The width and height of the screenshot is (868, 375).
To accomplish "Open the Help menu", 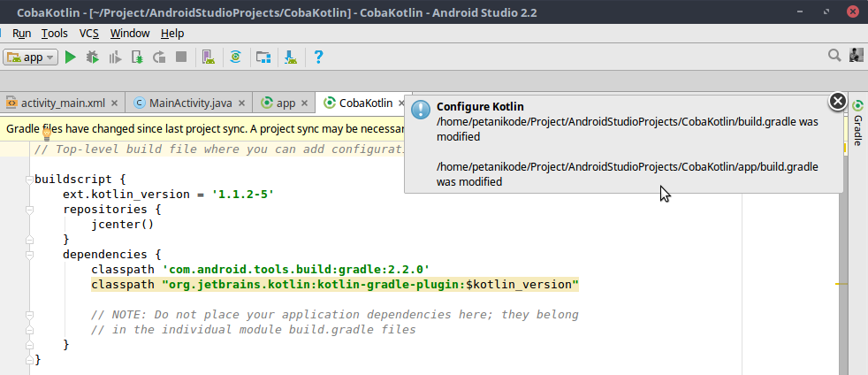I will pyautogui.click(x=172, y=34).
